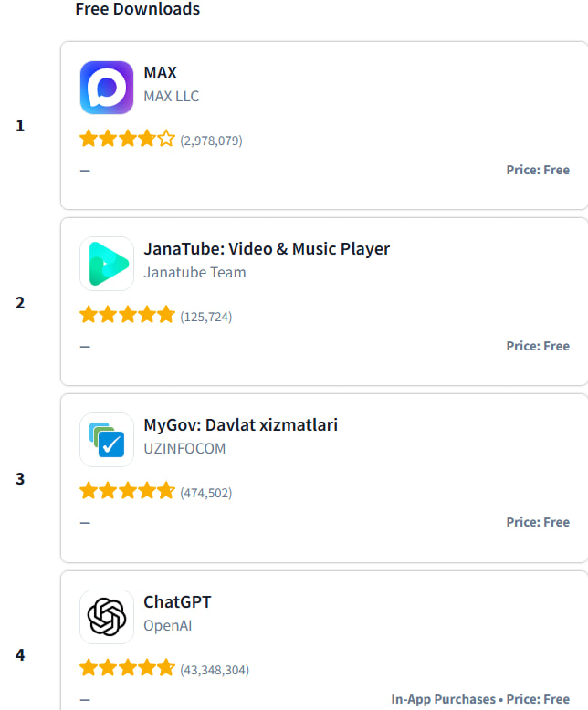Select the ChatGPT logo icon
This screenshot has height=710, width=588.
pos(107,617)
